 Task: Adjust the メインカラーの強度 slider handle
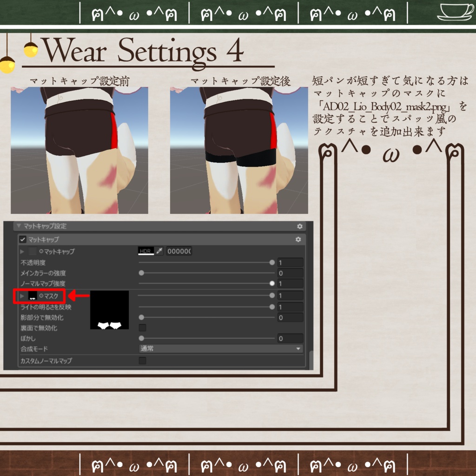[141, 273]
